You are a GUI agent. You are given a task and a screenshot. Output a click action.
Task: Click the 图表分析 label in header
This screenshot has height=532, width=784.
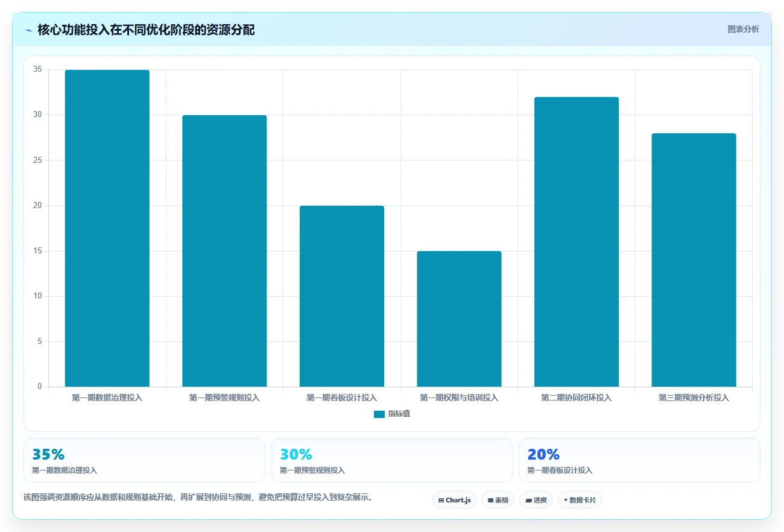(743, 29)
